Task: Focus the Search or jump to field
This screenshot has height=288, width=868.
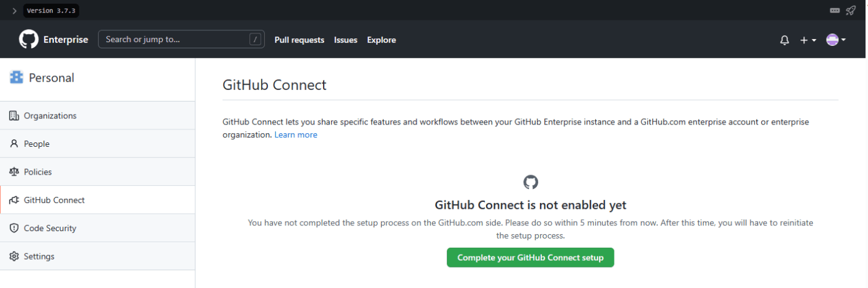Action: [x=181, y=39]
